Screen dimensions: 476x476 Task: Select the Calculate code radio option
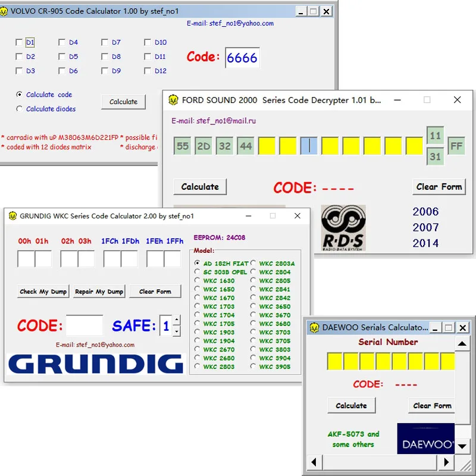point(19,95)
